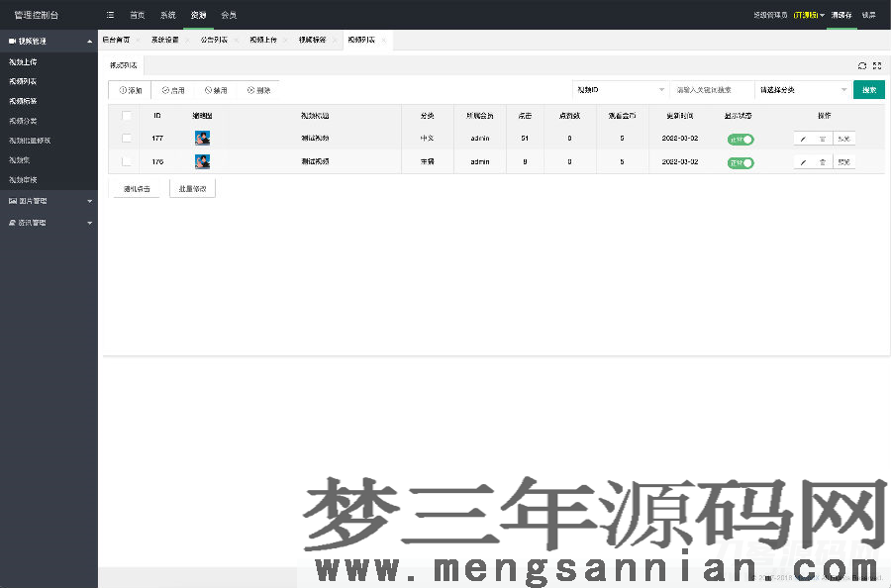Image resolution: width=891 pixels, height=588 pixels.
Task: Click the 启用 enable icon button in toolbar
Action: 174,90
